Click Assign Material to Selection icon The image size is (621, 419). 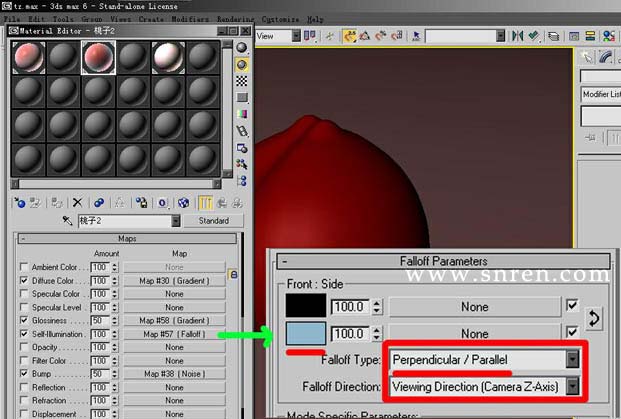[57, 203]
